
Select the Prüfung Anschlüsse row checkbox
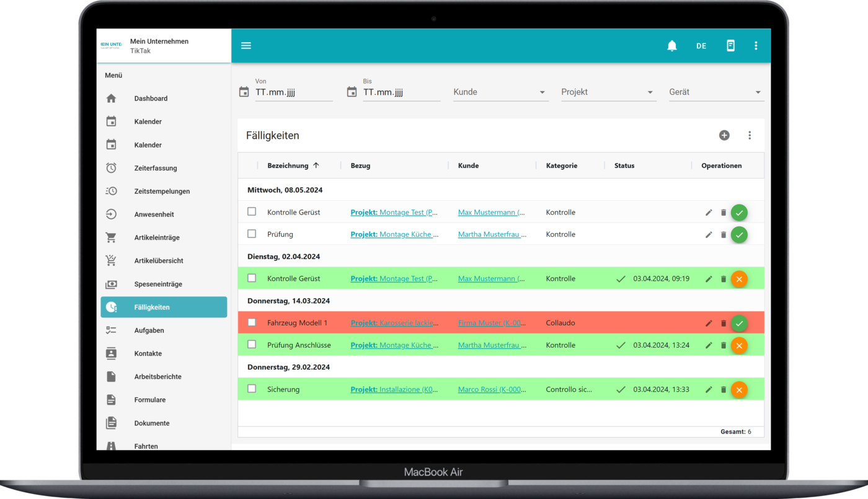tap(252, 345)
